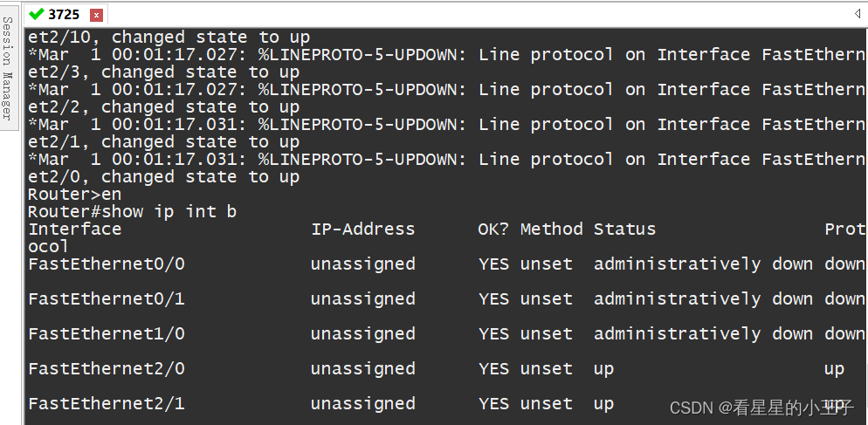
Task: Close the 3725 session tab
Action: [x=96, y=16]
